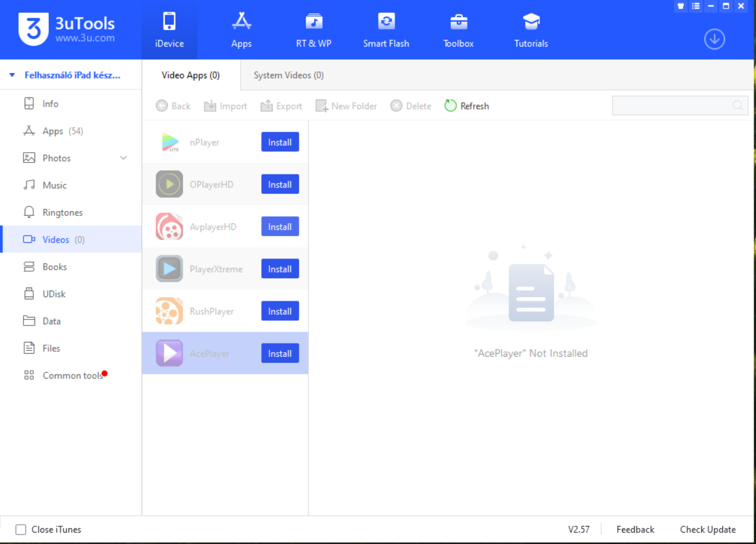
Task: Open the Smart Flash section
Action: 386,30
